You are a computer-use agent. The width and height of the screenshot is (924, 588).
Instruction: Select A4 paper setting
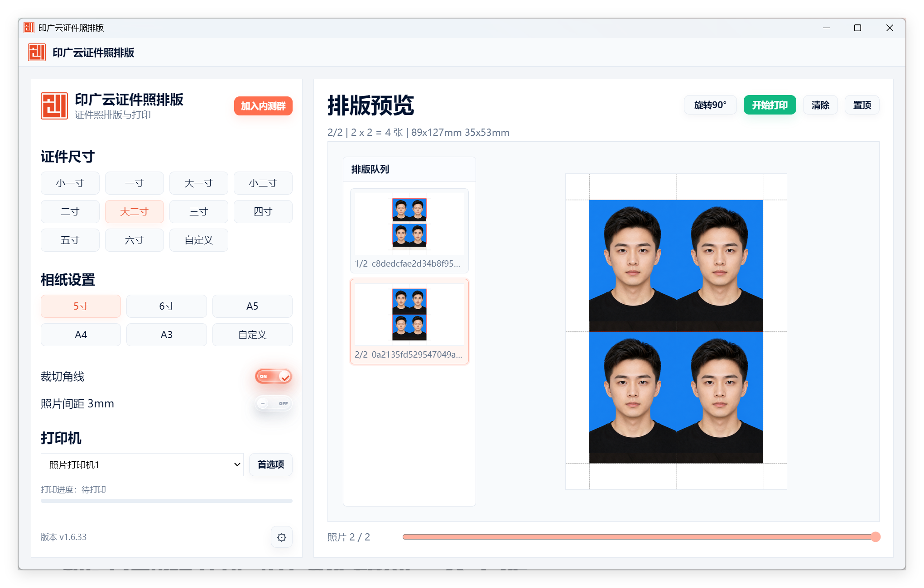point(81,335)
